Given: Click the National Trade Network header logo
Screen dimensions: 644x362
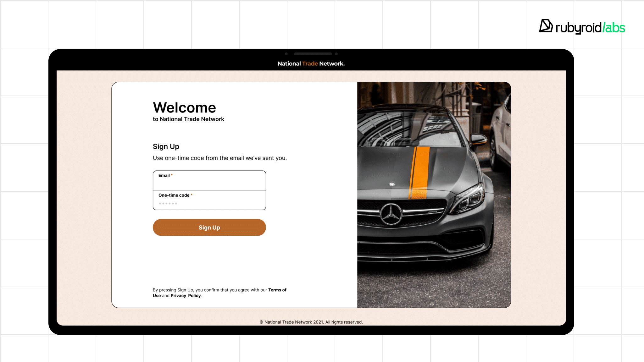Looking at the screenshot, I should [311, 64].
